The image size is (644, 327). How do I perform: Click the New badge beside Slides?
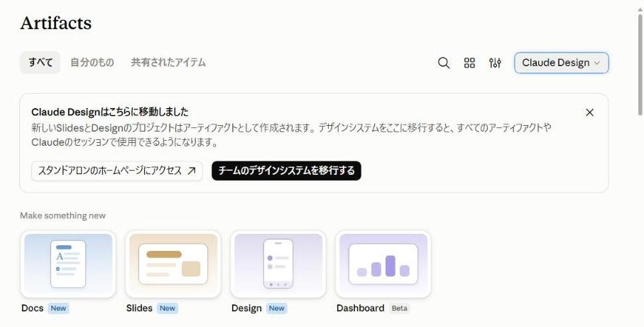point(168,309)
